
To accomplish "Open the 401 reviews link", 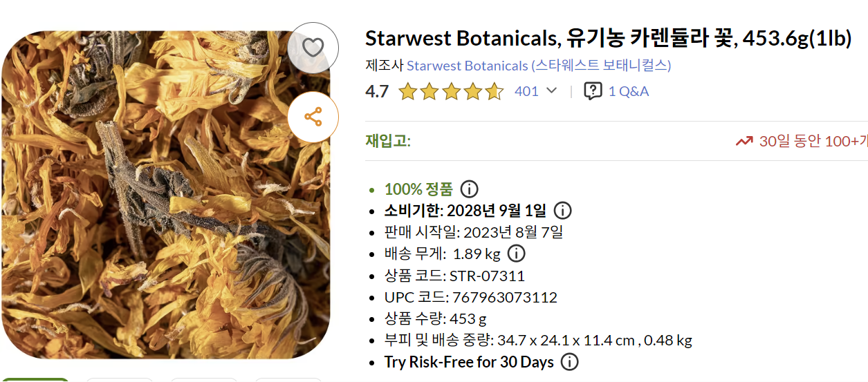I will click(x=526, y=91).
